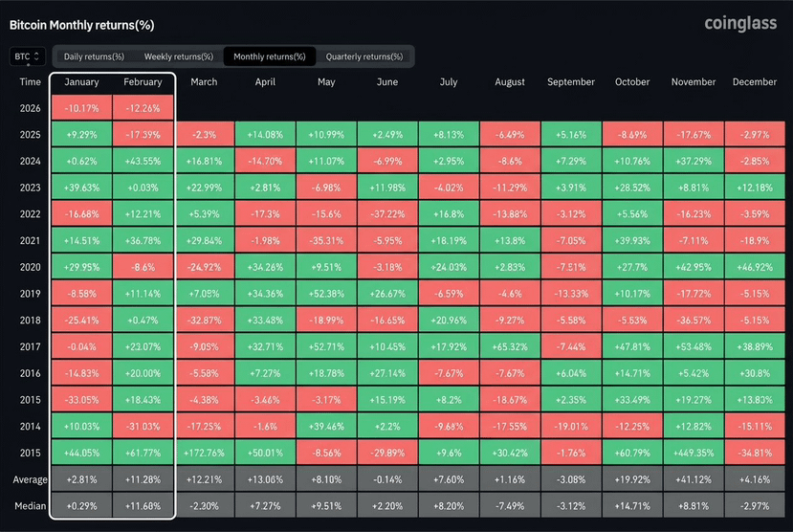
Task: Click the Time column header
Action: 30,82
